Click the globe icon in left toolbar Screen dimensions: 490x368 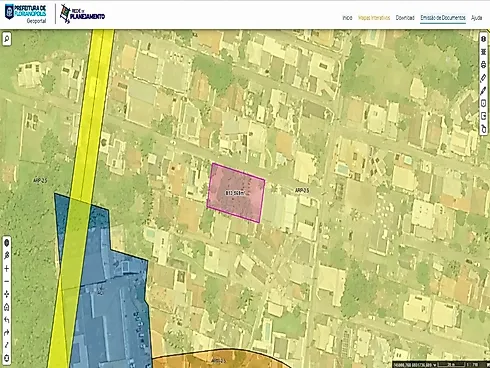point(6,243)
